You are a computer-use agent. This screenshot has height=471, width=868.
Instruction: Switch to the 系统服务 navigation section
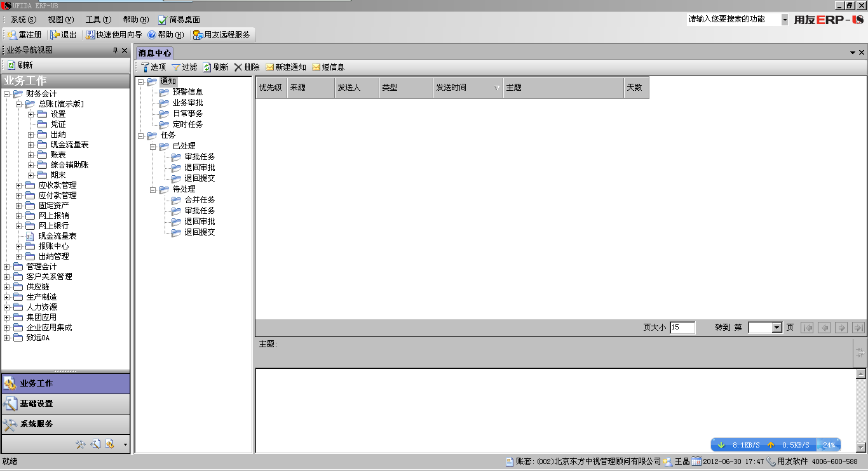pyautogui.click(x=65, y=424)
